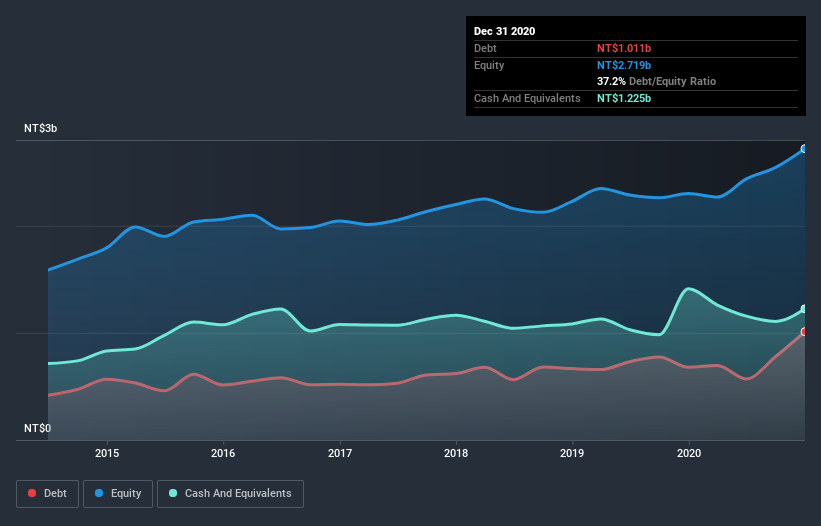
Task: Click the teal Cash endpoint marker
Action: click(804, 309)
